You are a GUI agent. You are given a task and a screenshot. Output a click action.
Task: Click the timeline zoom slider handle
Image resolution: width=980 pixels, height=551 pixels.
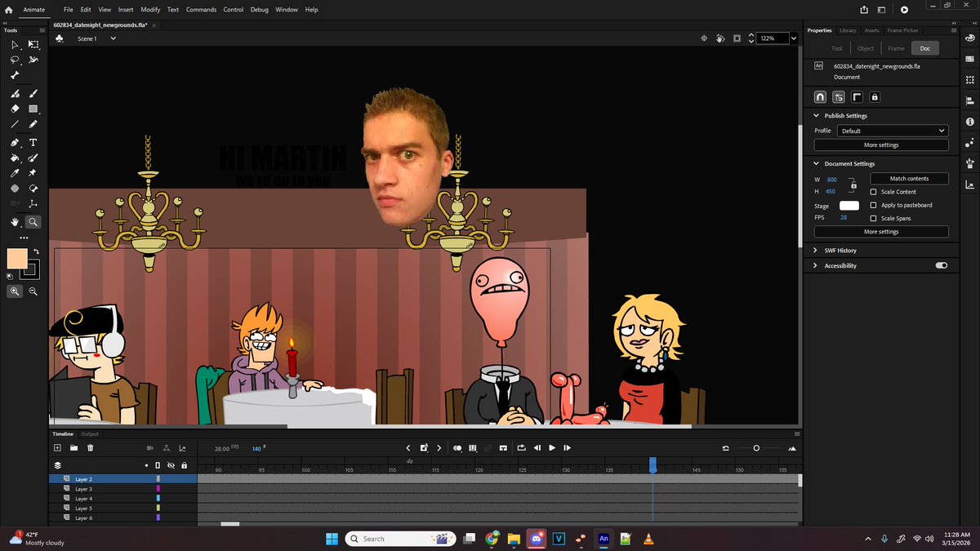coord(756,447)
